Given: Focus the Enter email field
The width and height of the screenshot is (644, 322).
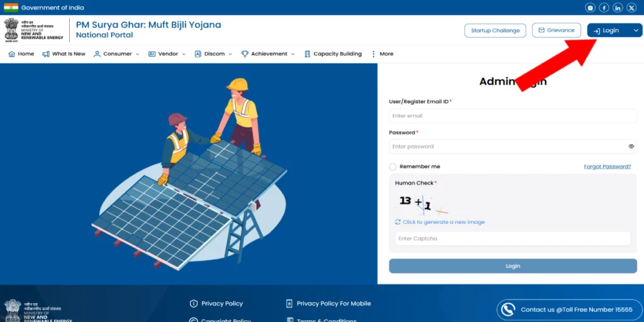Looking at the screenshot, I should click(x=513, y=116).
